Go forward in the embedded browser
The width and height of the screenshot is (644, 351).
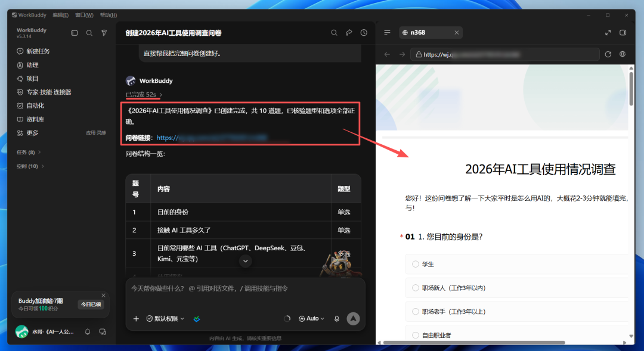pos(402,54)
